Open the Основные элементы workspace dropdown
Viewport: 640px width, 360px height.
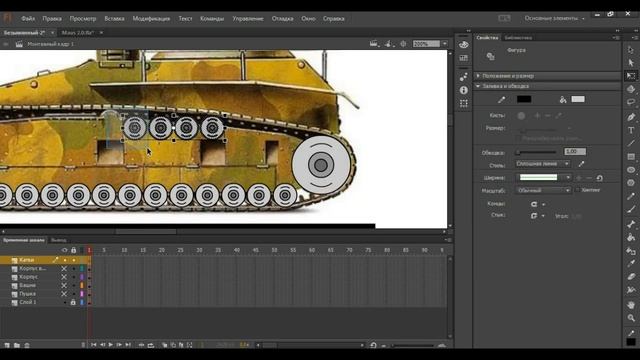pyautogui.click(x=554, y=18)
